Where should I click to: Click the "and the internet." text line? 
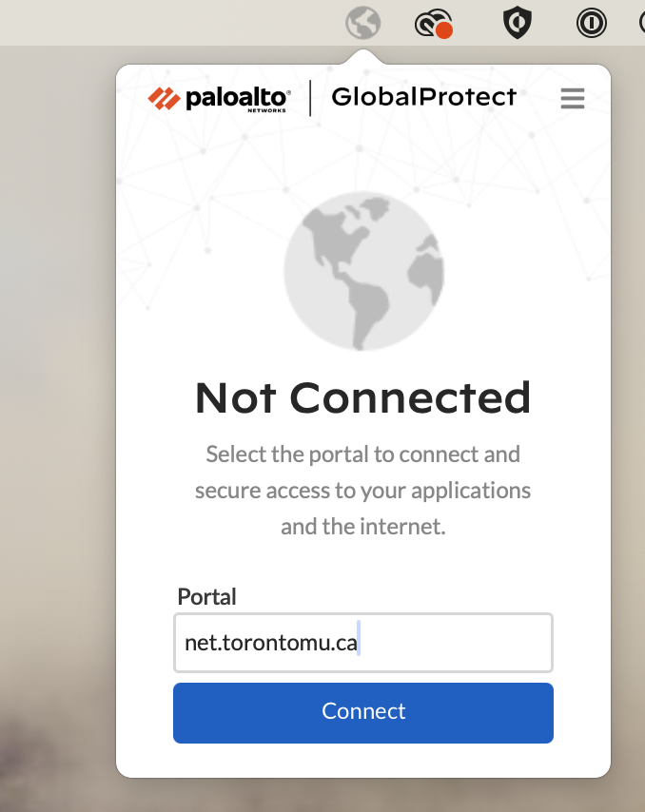coord(362,526)
